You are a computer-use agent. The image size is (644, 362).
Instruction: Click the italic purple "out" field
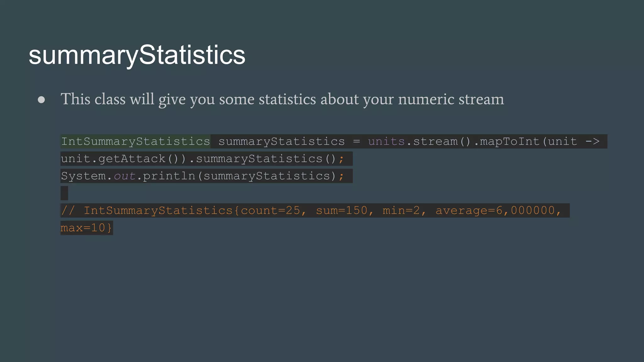point(125,176)
